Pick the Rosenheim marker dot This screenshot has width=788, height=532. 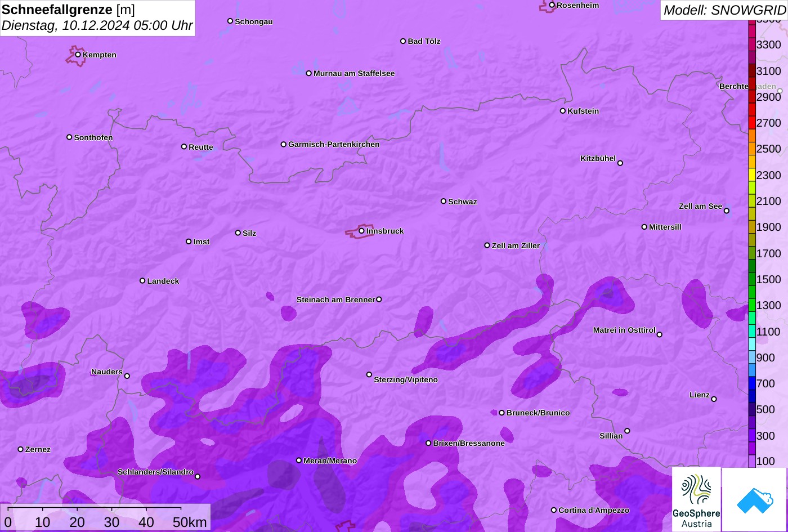click(552, 5)
